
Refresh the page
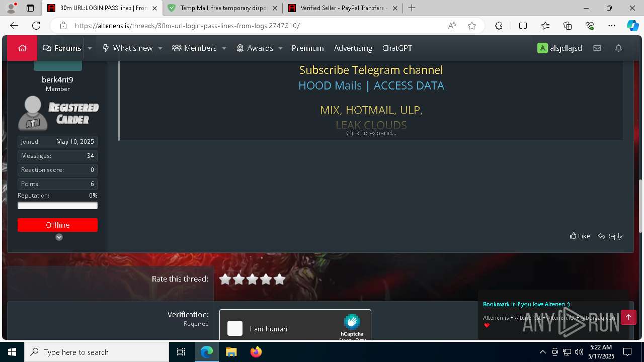pyautogui.click(x=36, y=26)
